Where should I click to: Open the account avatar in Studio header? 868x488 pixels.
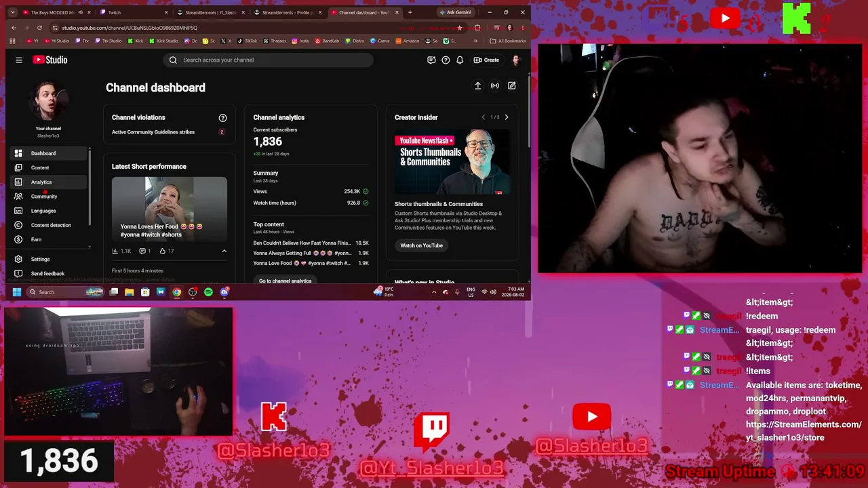[x=515, y=60]
